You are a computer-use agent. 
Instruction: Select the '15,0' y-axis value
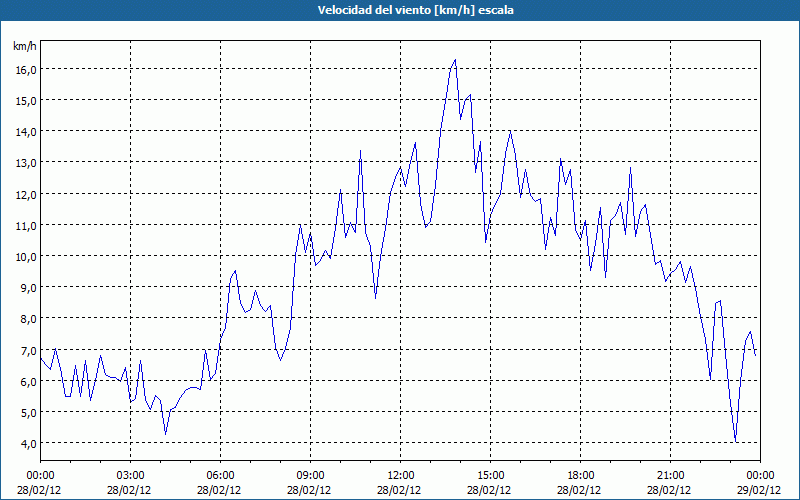pos(26,101)
